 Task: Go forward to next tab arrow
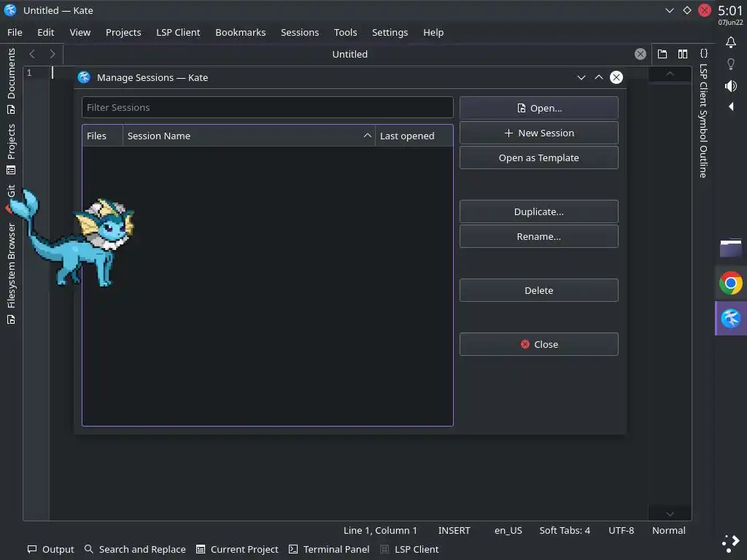point(53,54)
